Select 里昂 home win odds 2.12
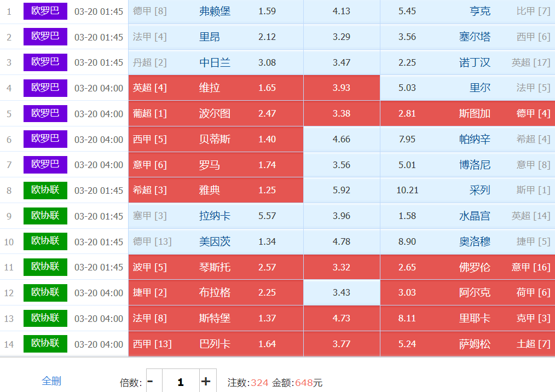This screenshot has height=392, width=555. [x=216, y=37]
